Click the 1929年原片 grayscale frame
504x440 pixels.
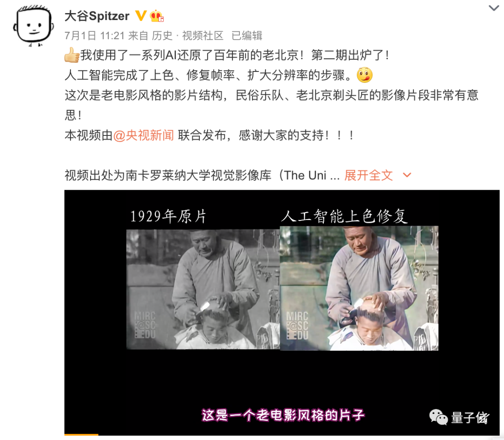(x=203, y=289)
